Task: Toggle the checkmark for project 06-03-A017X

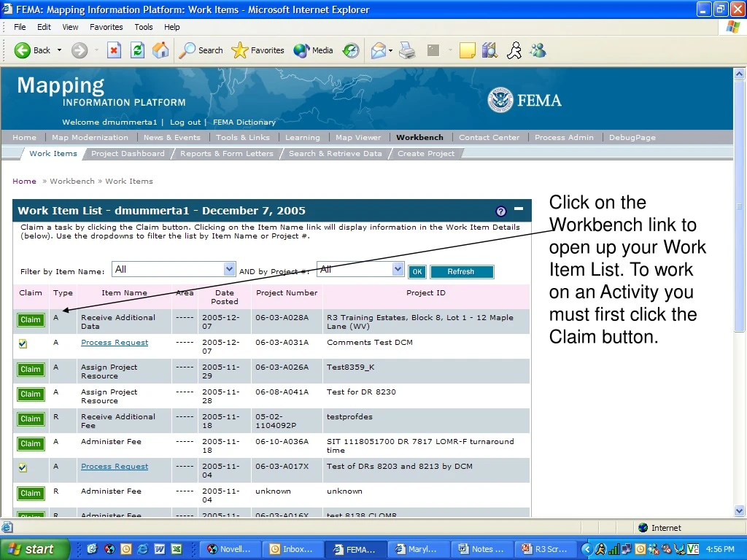Action: click(23, 467)
